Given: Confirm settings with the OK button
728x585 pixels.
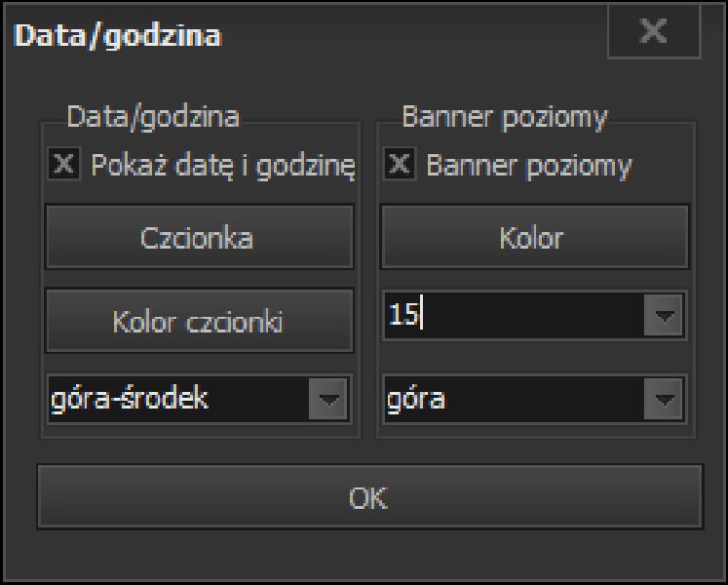Looking at the screenshot, I should point(370,496).
